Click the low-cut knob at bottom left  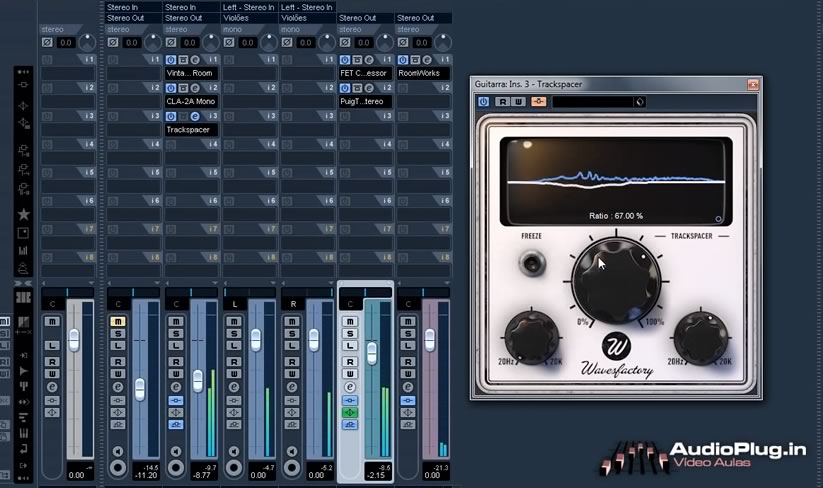pyautogui.click(x=531, y=338)
